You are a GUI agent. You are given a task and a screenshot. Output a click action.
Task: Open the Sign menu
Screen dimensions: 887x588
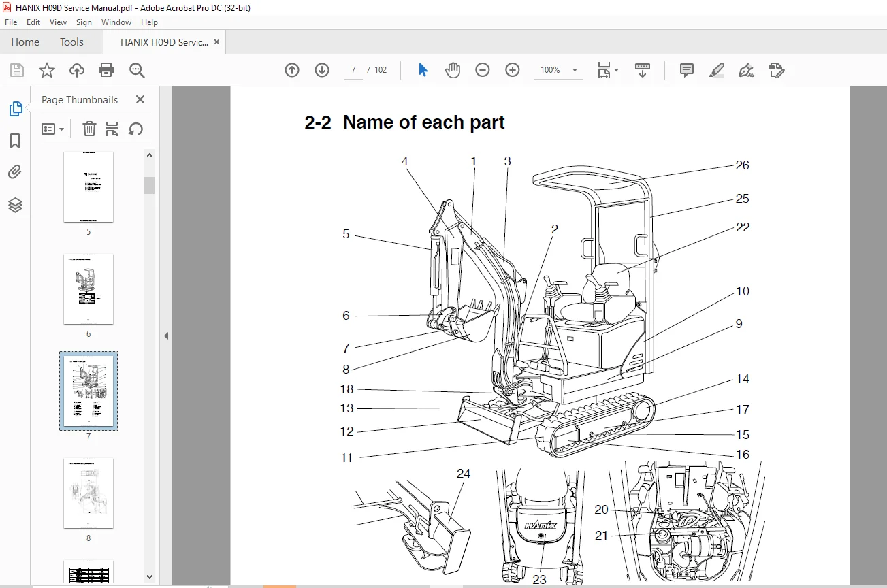point(84,22)
